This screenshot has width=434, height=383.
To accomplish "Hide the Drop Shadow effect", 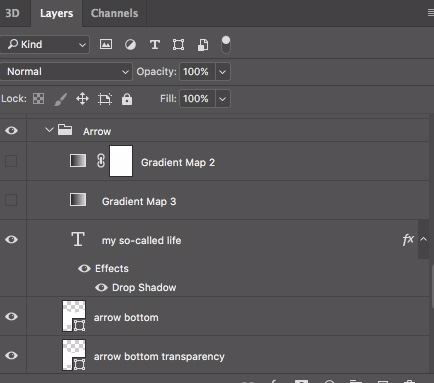I will (101, 287).
